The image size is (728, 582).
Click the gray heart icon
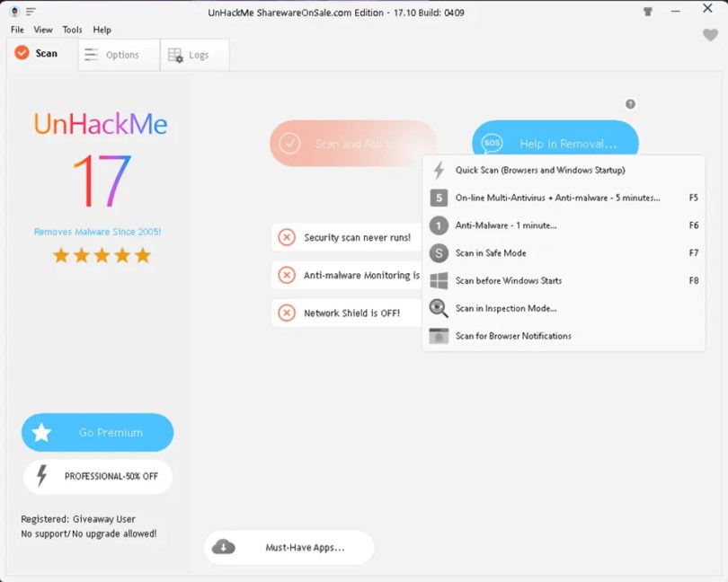coord(710,34)
